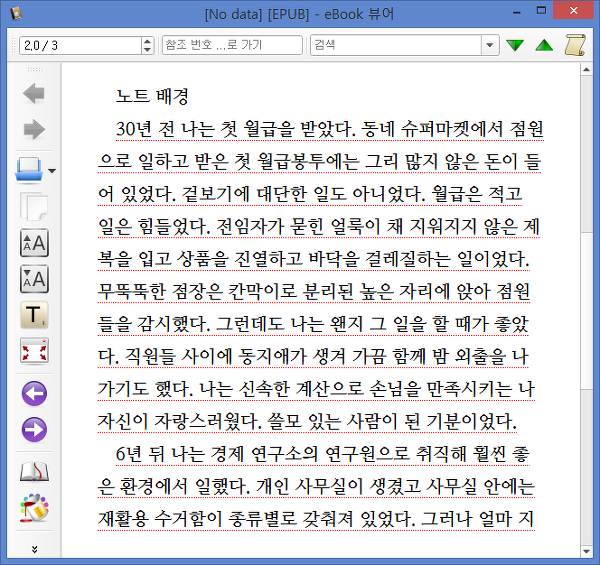Open the bookmarks icon
Image resolution: width=600 pixels, height=565 pixels.
(x=29, y=169)
